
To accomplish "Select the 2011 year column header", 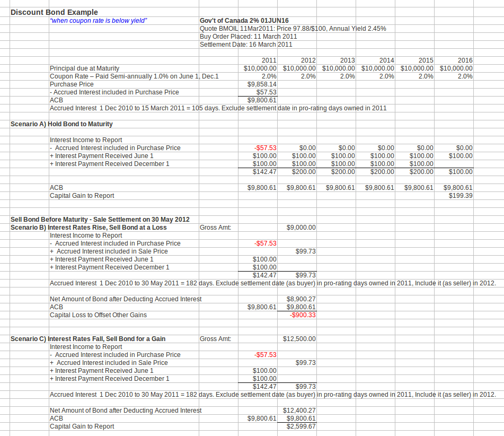I will (269, 60).
